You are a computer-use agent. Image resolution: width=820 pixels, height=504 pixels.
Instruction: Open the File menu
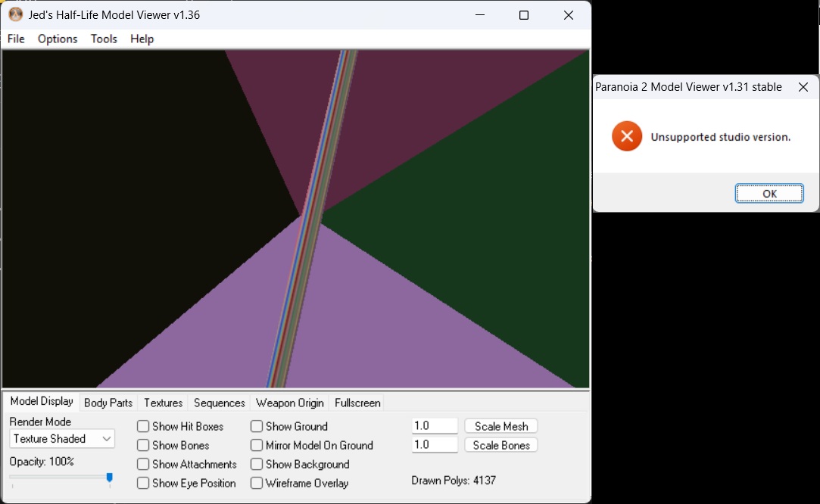[16, 39]
